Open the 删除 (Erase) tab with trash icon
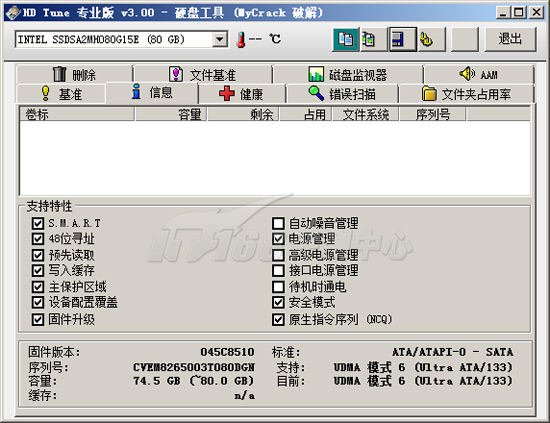This screenshot has height=423, width=550. tap(74, 74)
